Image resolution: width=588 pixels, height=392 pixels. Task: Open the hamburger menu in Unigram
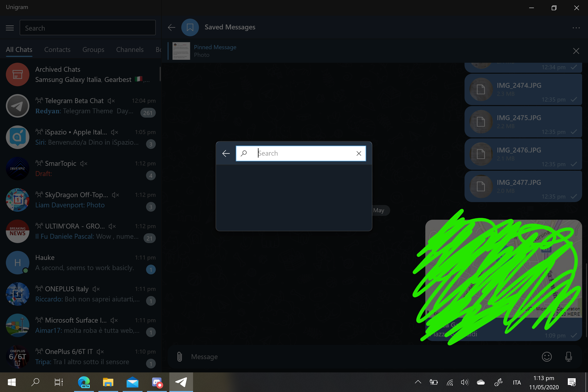(10, 28)
